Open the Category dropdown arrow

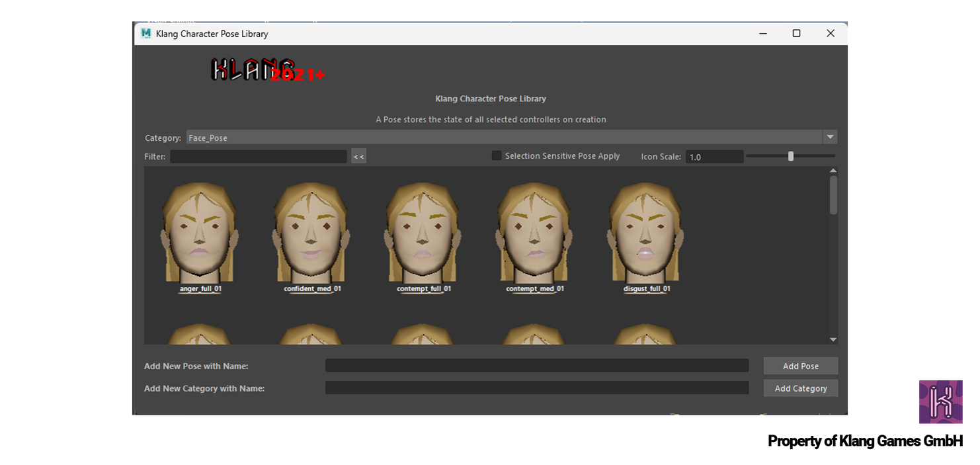(x=830, y=138)
